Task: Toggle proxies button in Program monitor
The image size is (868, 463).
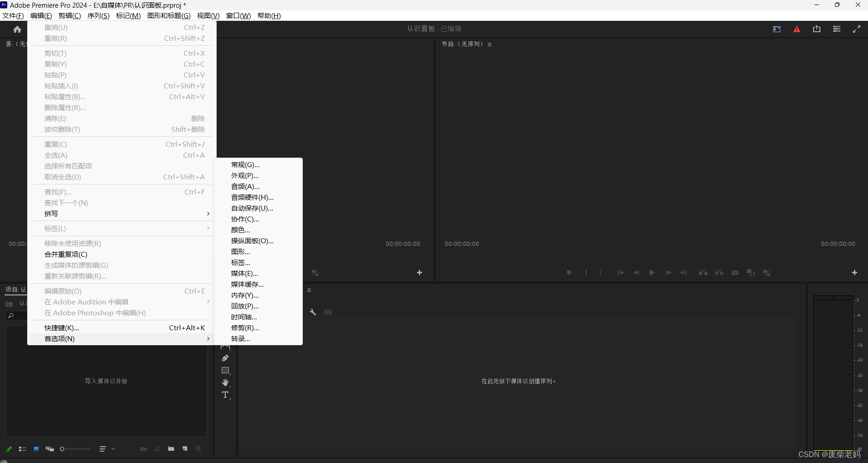Action: click(x=767, y=273)
